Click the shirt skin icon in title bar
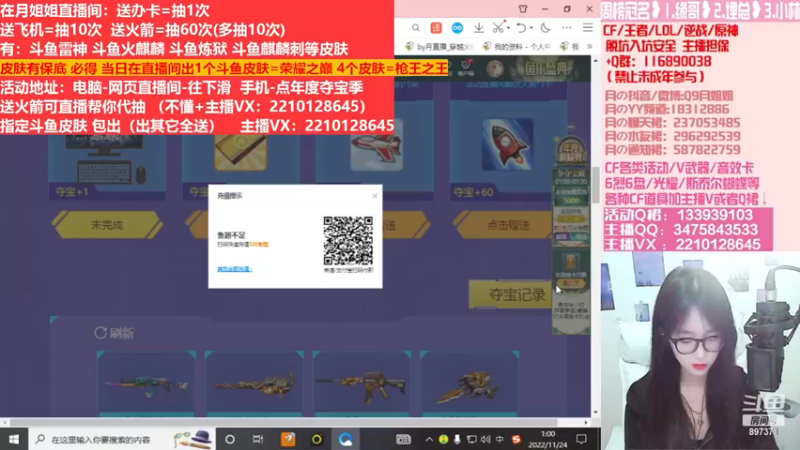 pos(523,9)
